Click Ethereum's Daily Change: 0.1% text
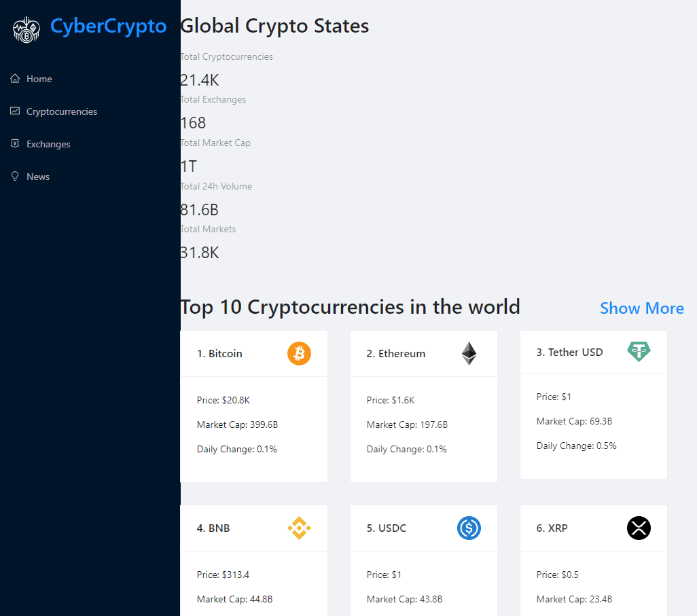 tap(407, 449)
